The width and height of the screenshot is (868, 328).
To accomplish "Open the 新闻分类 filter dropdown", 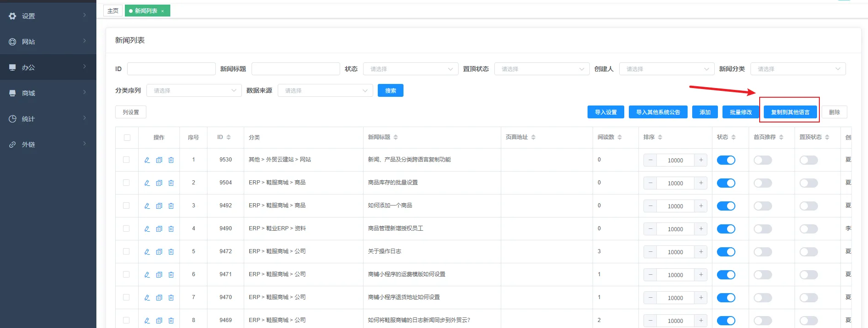I will click(798, 69).
